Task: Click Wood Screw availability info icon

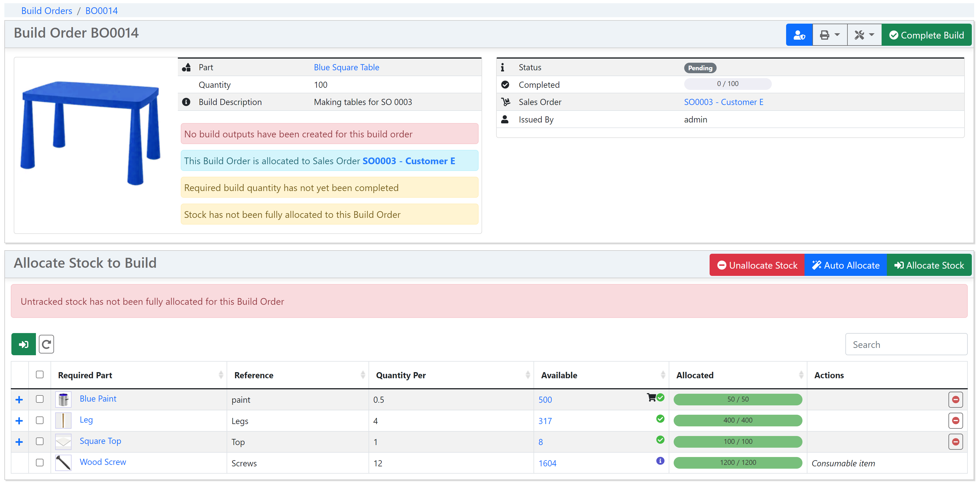Action: click(x=660, y=461)
